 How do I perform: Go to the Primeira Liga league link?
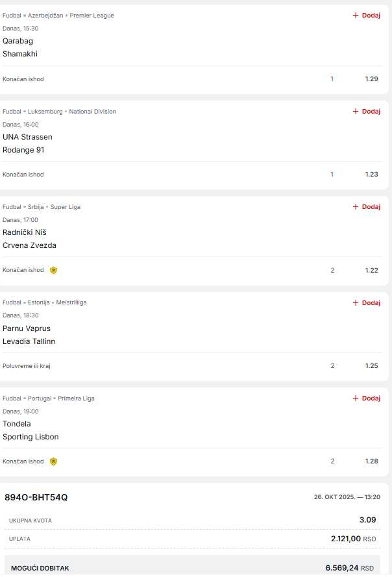[x=76, y=399]
